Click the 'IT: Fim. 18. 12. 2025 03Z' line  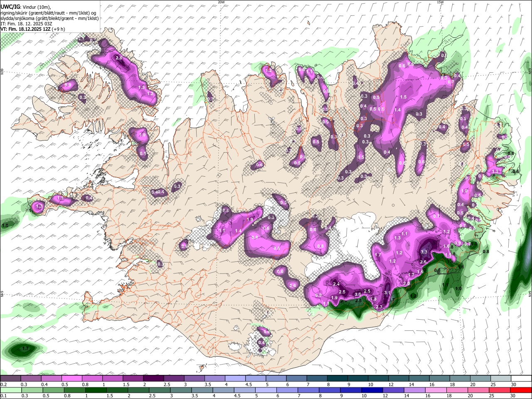pos(27,24)
